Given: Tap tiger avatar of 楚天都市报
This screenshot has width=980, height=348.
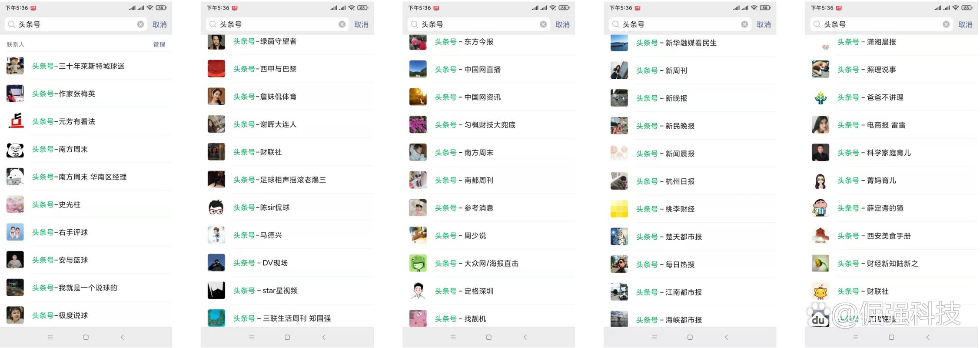Looking at the screenshot, I should click(x=619, y=237).
